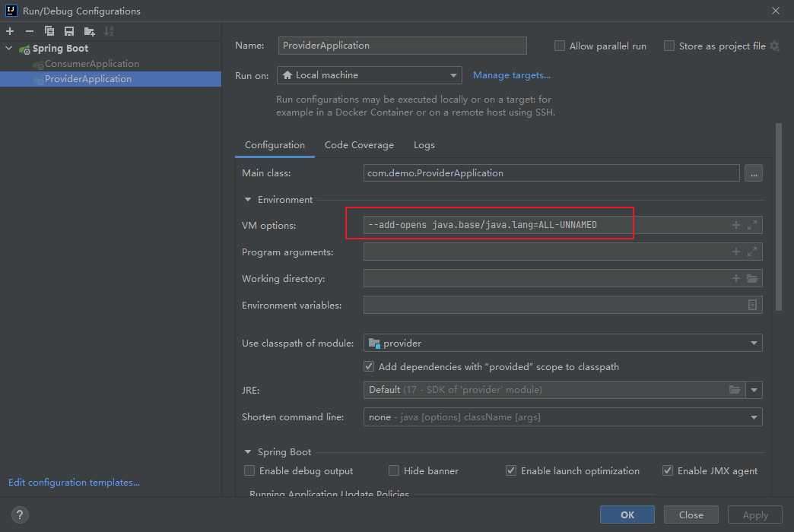Click the Close button
Viewport: 794px width, 532px height.
click(x=691, y=515)
